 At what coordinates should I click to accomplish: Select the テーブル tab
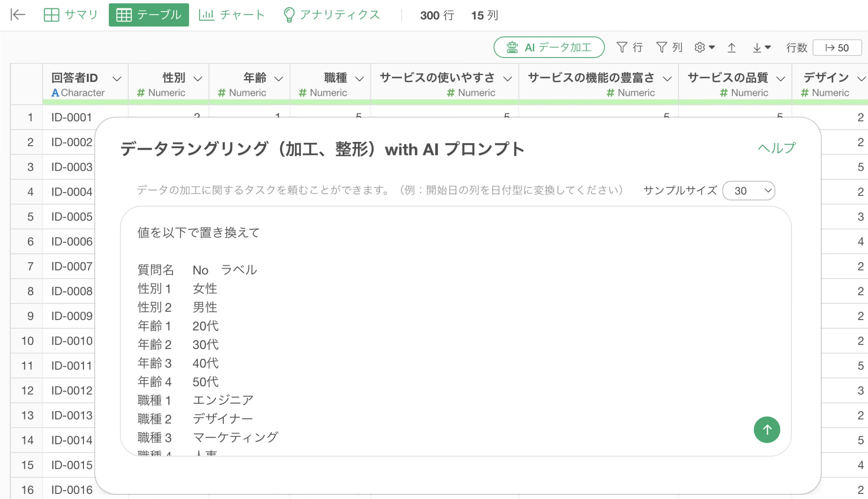[149, 15]
